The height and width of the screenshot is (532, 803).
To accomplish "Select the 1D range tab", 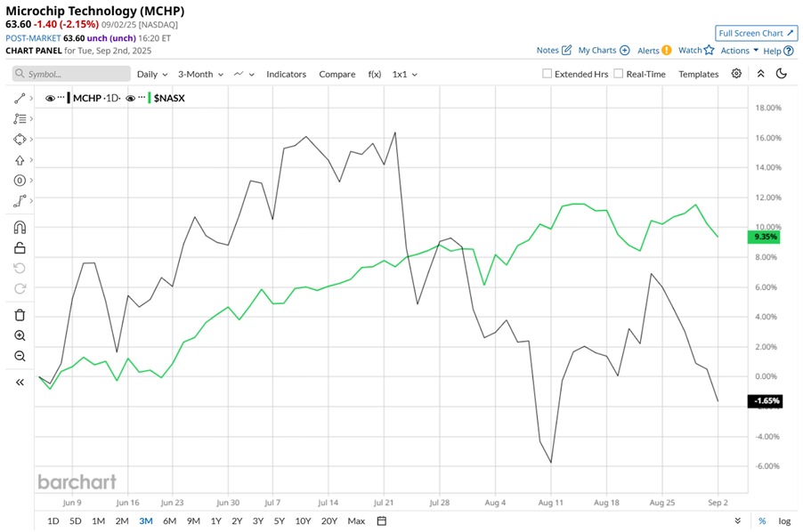I will (53, 520).
